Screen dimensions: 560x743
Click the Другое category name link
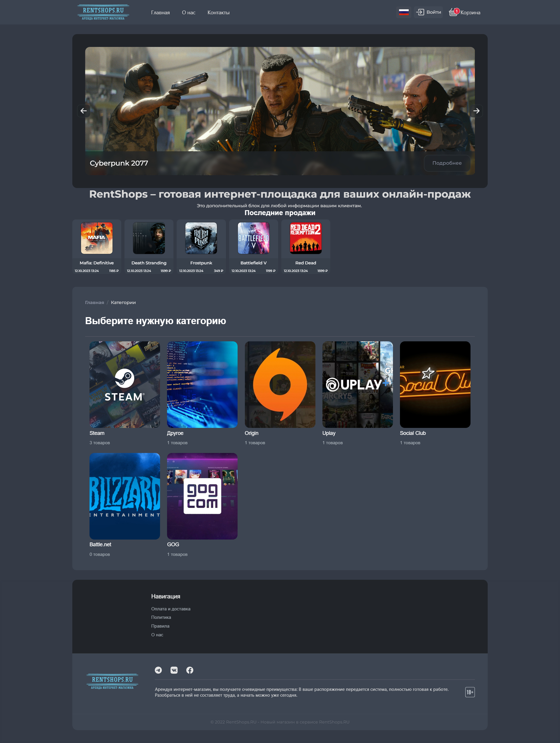pos(175,433)
